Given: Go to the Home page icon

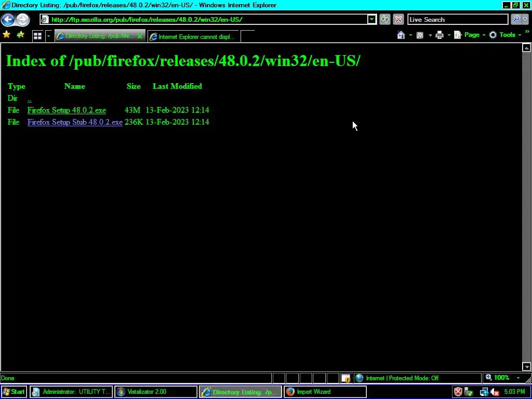Looking at the screenshot, I should click(401, 35).
